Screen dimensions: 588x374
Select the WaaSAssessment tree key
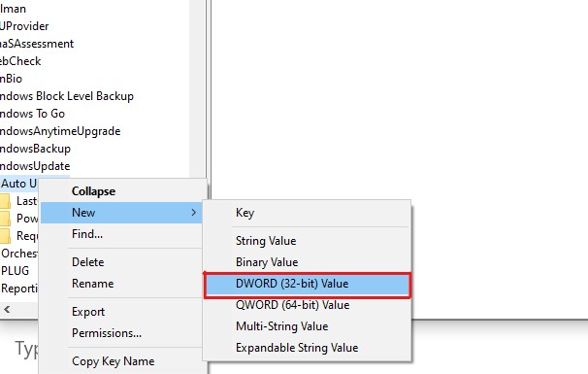[37, 44]
